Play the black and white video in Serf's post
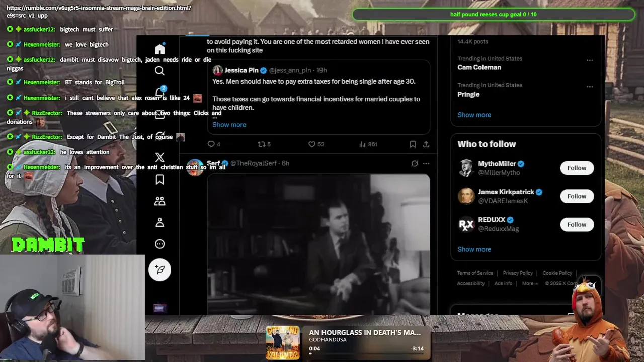The width and height of the screenshot is (644, 362). [318, 244]
